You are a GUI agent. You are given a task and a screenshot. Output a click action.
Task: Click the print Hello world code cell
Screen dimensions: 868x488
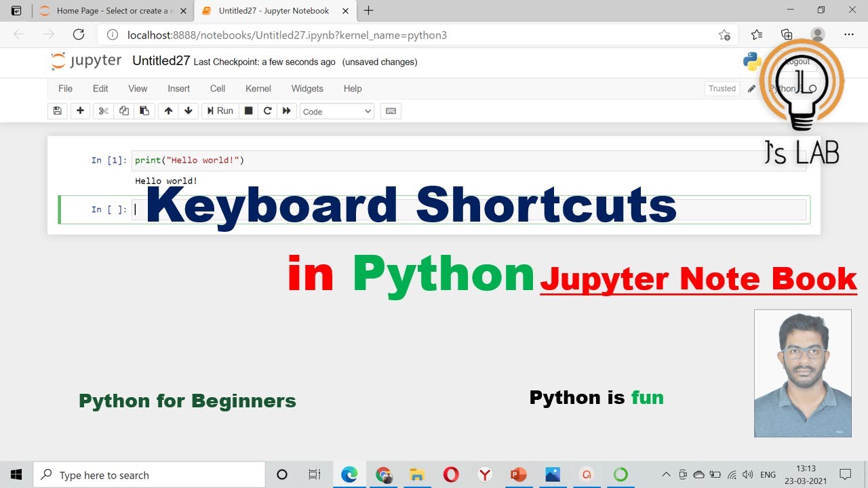coord(468,161)
